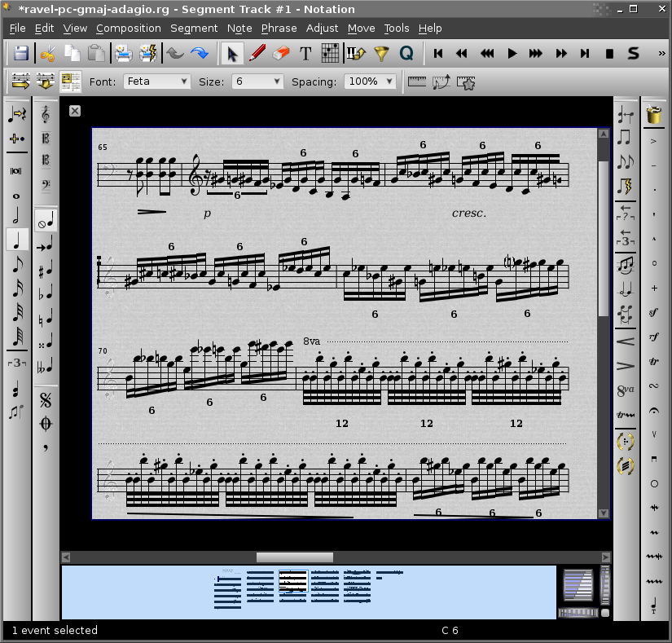Toggle triplet note mode
The height and width of the screenshot is (643, 672).
[x=18, y=363]
